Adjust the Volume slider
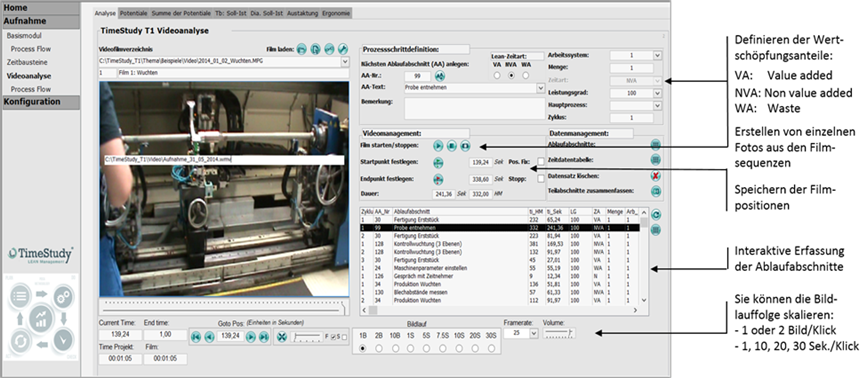This screenshot has height=378, width=867. 560,333
